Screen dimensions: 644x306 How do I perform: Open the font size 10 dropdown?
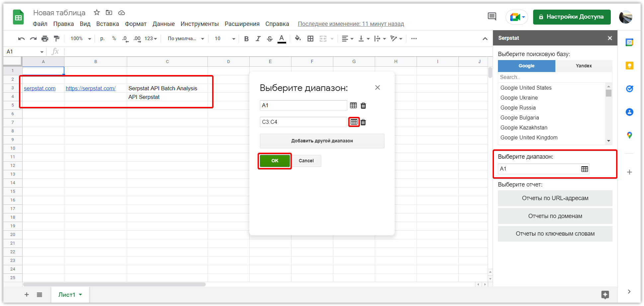coord(225,39)
